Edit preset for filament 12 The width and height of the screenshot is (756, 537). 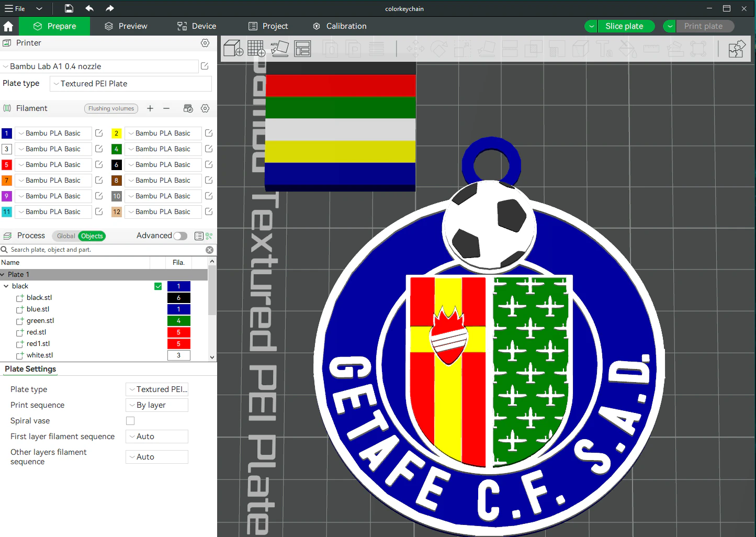[x=209, y=212]
